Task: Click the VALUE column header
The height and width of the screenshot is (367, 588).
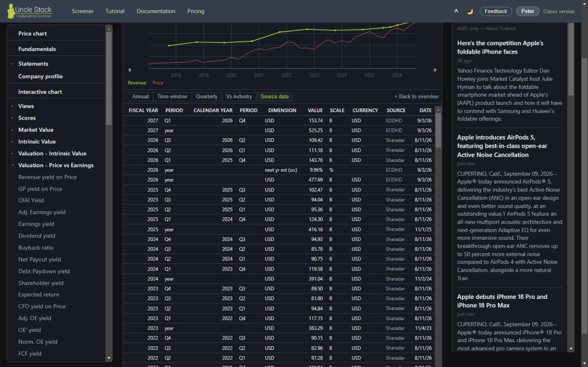Action: pyautogui.click(x=315, y=110)
